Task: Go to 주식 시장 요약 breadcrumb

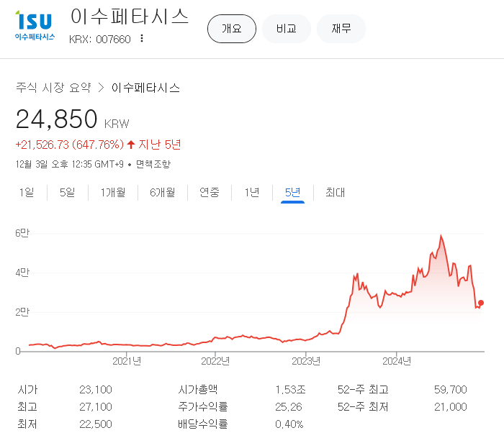Action: [x=53, y=88]
